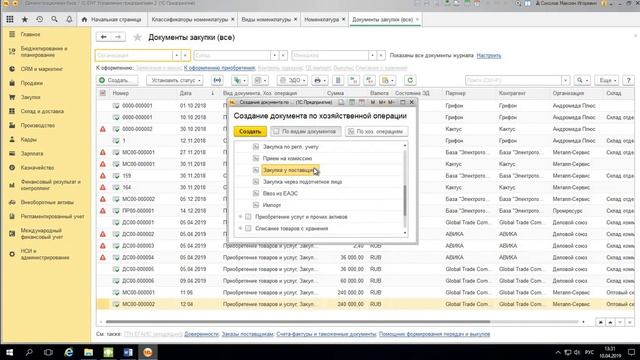This screenshot has width=640, height=360.
Task: Open the Еще menu
Action: tap(607, 80)
